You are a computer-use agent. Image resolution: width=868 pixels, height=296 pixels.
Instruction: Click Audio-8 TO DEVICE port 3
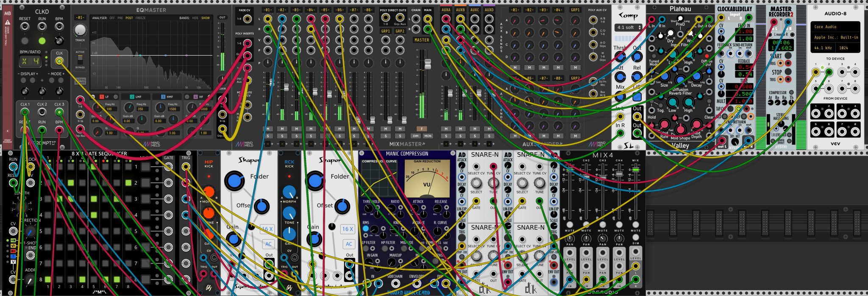click(842, 72)
